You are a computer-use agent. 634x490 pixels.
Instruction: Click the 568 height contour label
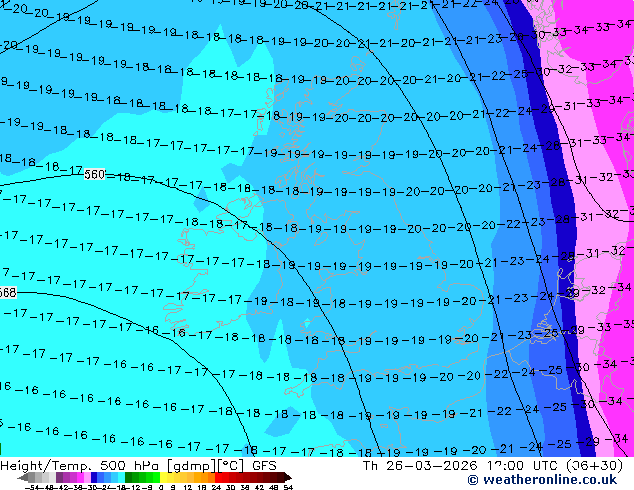[x=8, y=292]
